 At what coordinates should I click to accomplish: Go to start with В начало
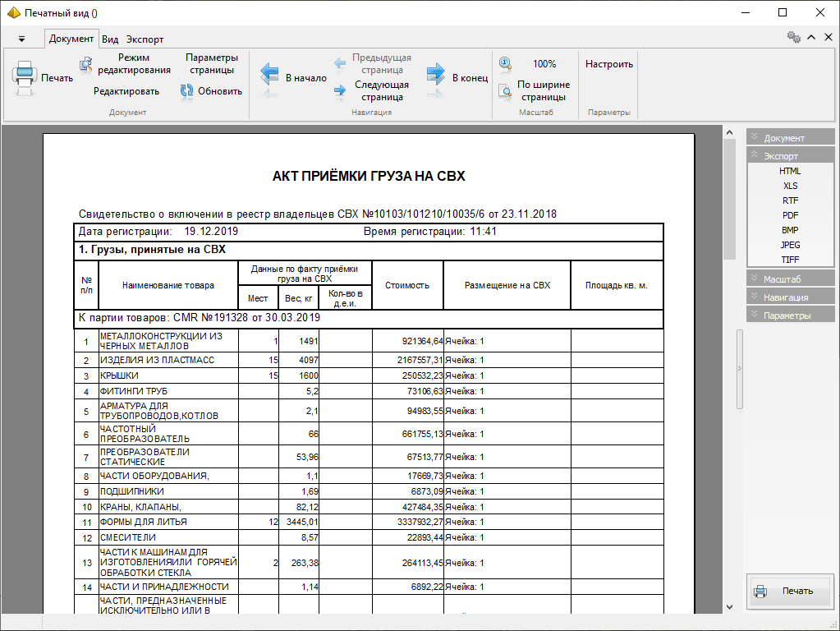point(306,78)
